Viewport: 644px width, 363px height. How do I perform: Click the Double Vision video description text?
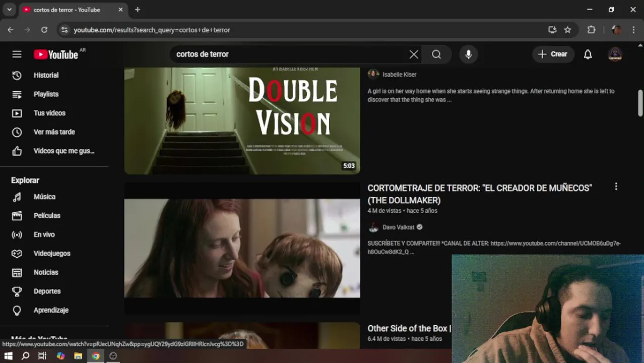[x=491, y=95]
